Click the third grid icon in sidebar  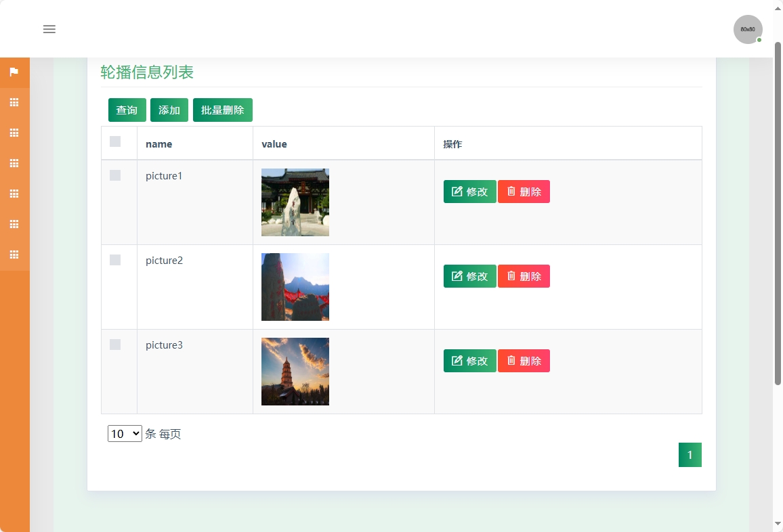14,163
